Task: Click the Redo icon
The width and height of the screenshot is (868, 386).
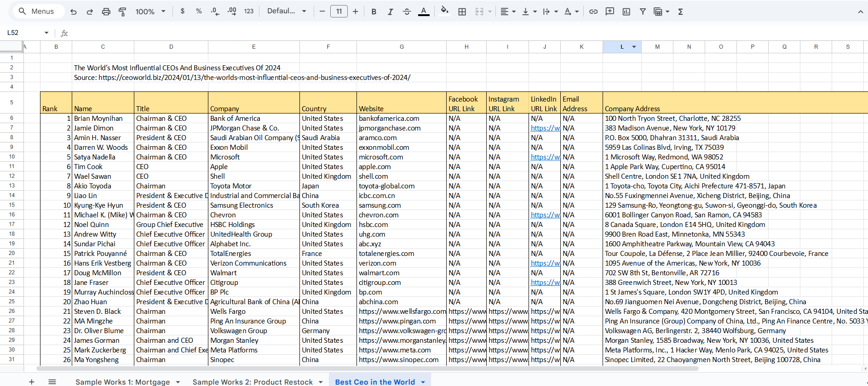Action: [x=90, y=11]
